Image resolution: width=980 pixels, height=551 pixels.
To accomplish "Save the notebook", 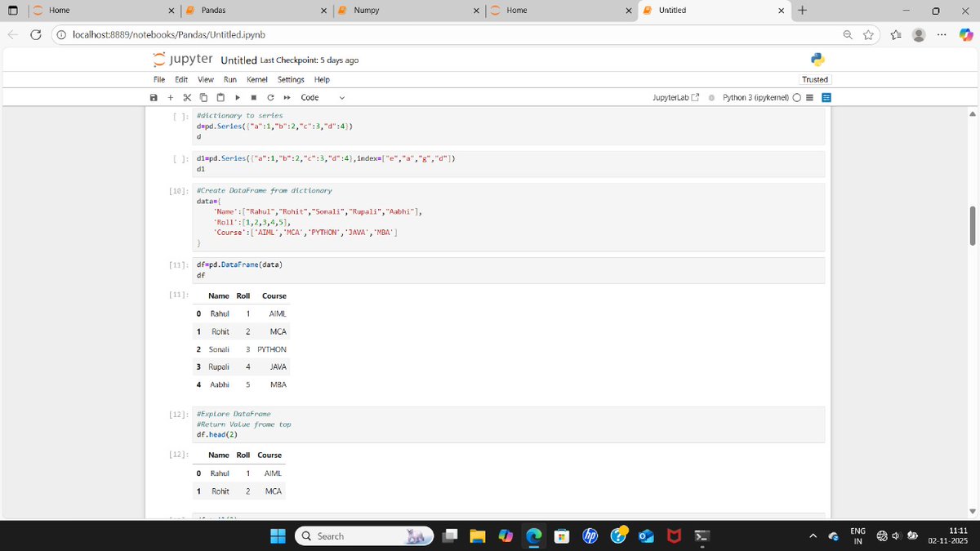I will click(154, 96).
